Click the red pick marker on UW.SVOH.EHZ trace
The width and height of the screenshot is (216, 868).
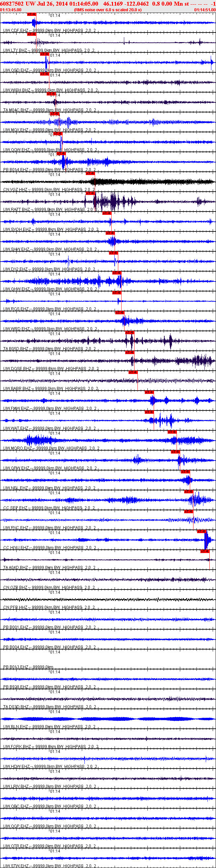pyautogui.click(x=107, y=213)
